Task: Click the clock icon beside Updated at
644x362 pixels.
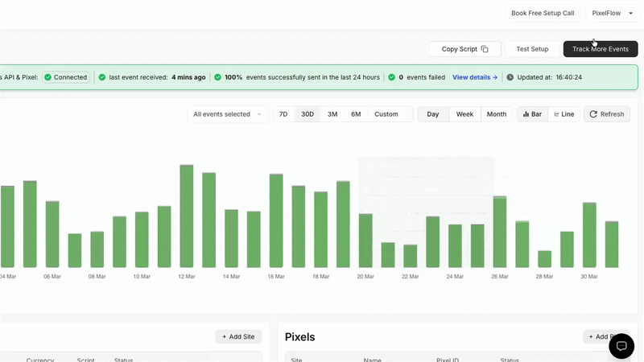Action: (x=510, y=77)
